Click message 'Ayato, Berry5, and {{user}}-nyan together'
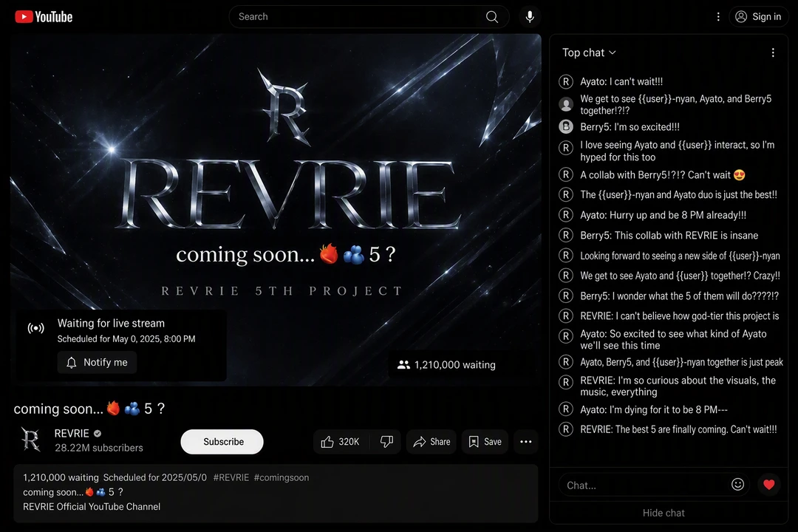798x532 pixels. pos(681,362)
